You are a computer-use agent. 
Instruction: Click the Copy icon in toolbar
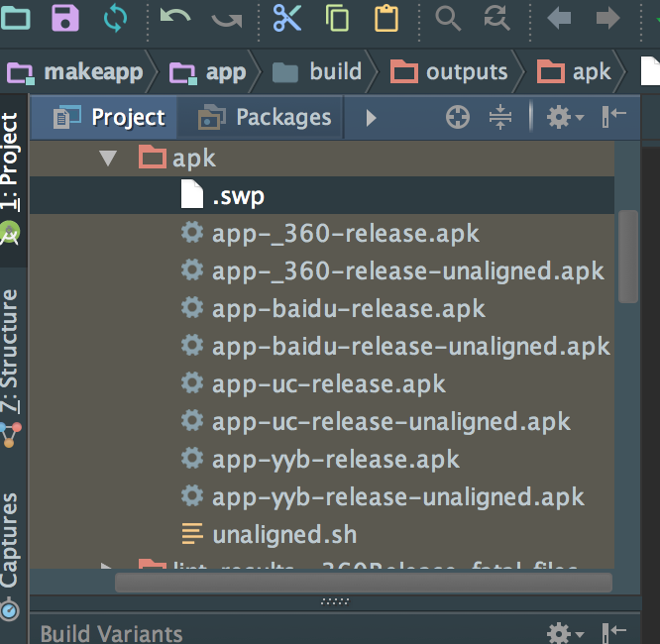[x=337, y=17]
